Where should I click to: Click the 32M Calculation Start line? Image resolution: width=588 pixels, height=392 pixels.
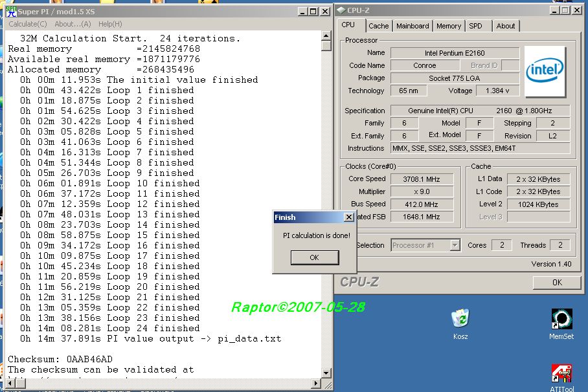coord(130,38)
